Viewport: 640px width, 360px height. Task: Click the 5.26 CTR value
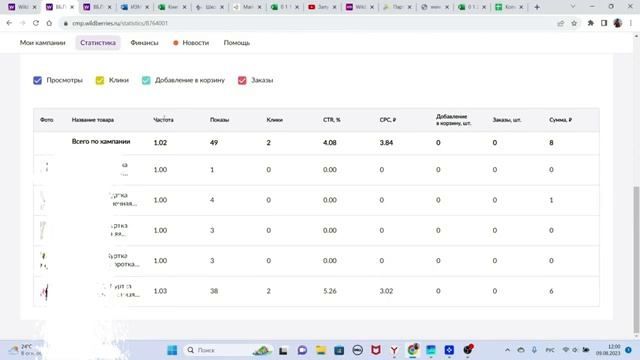329,291
